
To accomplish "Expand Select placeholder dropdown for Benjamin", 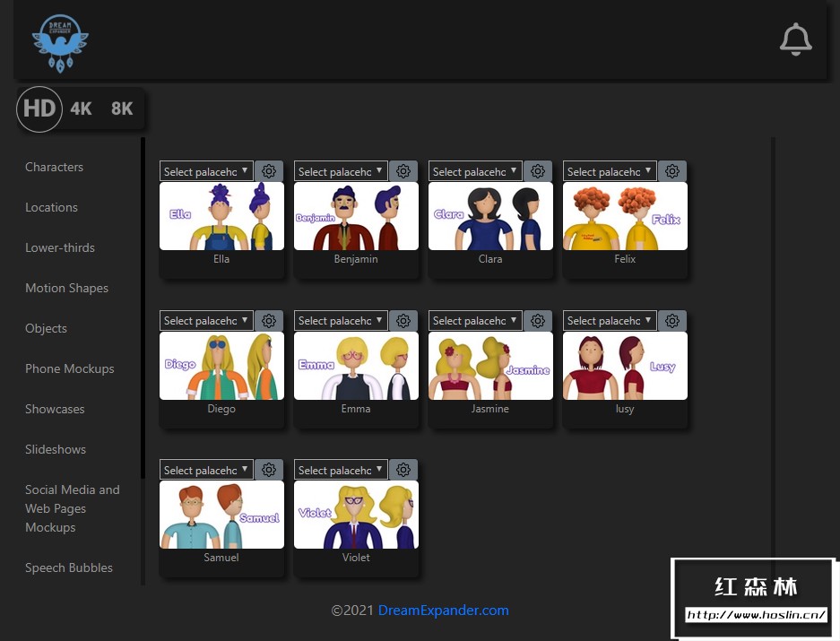I will tap(341, 171).
